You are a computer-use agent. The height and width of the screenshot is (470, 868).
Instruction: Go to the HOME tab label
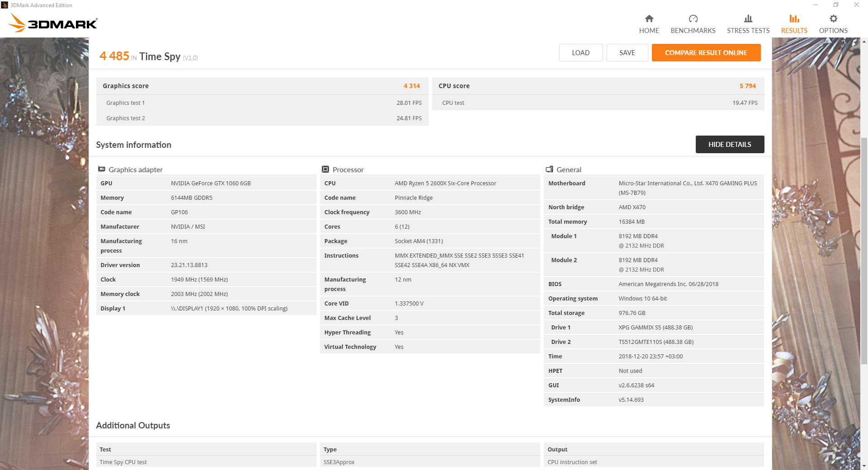pos(649,31)
